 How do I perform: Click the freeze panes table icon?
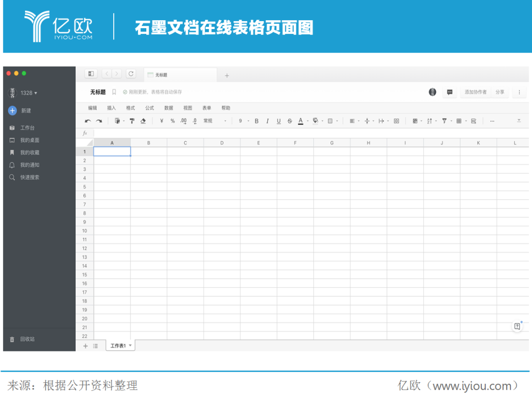pyautogui.click(x=459, y=121)
